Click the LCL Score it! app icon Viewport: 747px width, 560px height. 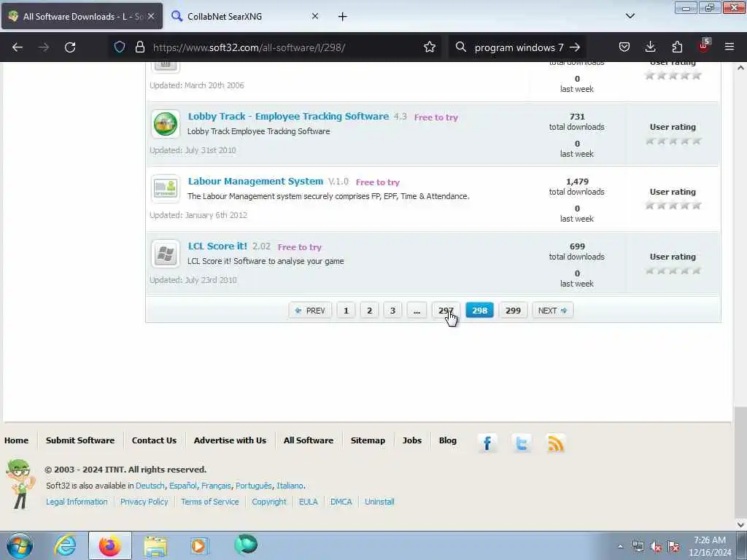[166, 253]
